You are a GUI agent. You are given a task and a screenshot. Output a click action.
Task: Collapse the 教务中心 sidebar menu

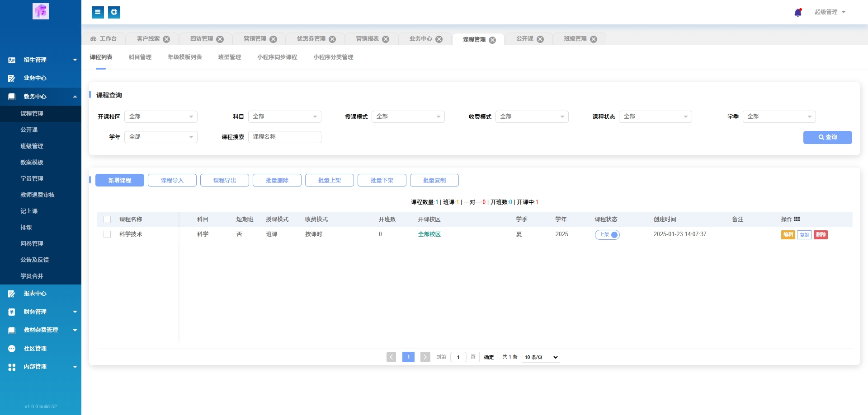[x=75, y=97]
